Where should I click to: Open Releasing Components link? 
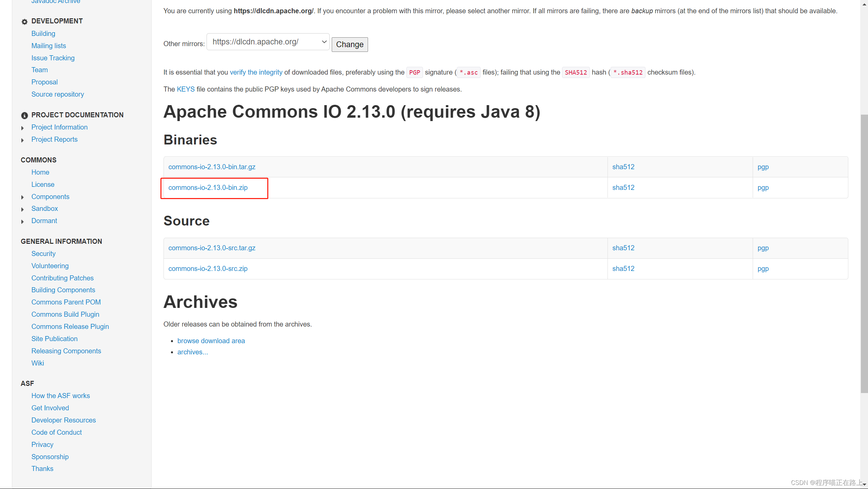click(66, 351)
